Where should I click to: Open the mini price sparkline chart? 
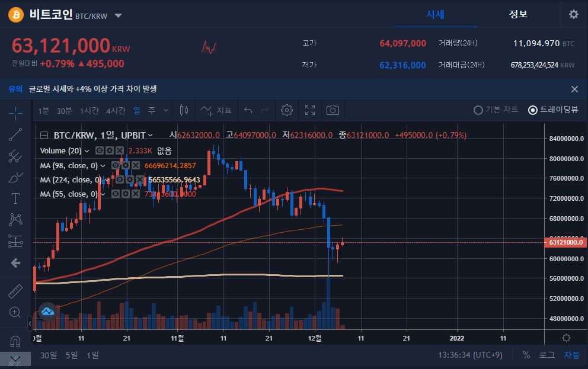click(209, 47)
